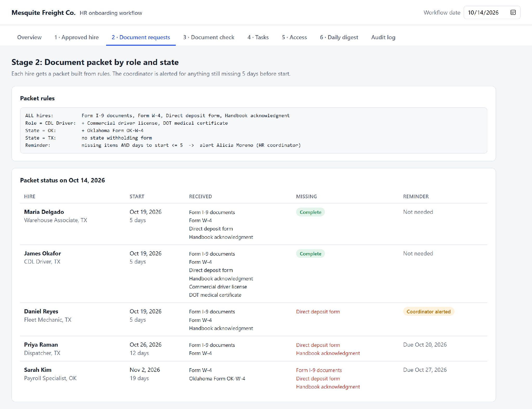Click Fleet Mechanic, TX role text
Screen dimensions: 532x409
tap(48, 320)
